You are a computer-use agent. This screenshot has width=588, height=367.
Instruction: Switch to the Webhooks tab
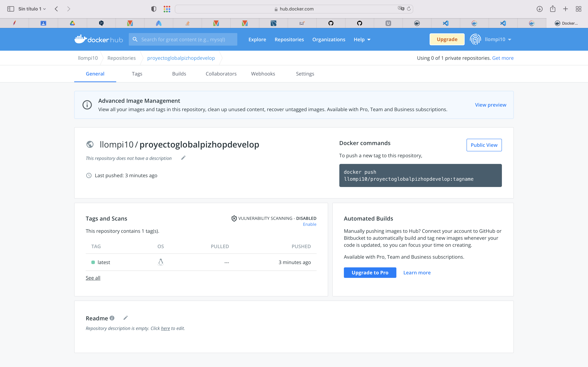point(263,74)
